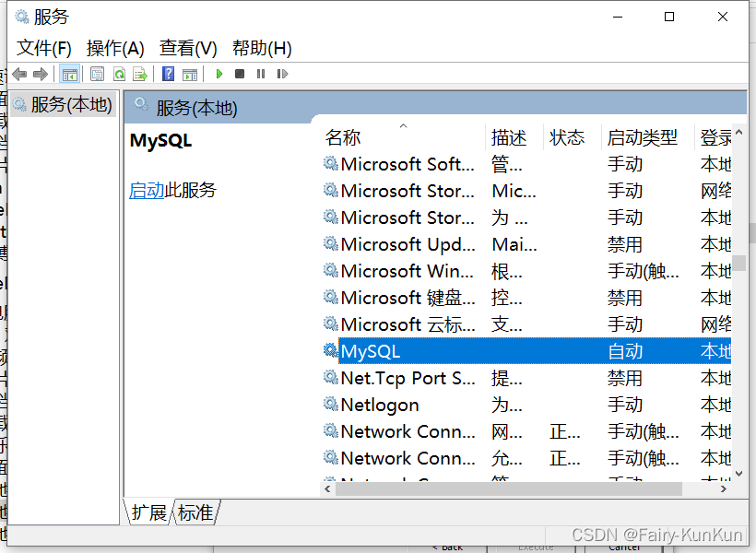Click the 自动 startup type of MySQL
The height and width of the screenshot is (553, 756).
coord(625,351)
